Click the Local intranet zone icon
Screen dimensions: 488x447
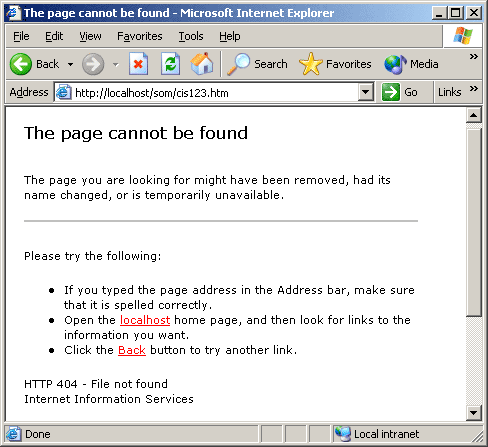click(x=343, y=434)
